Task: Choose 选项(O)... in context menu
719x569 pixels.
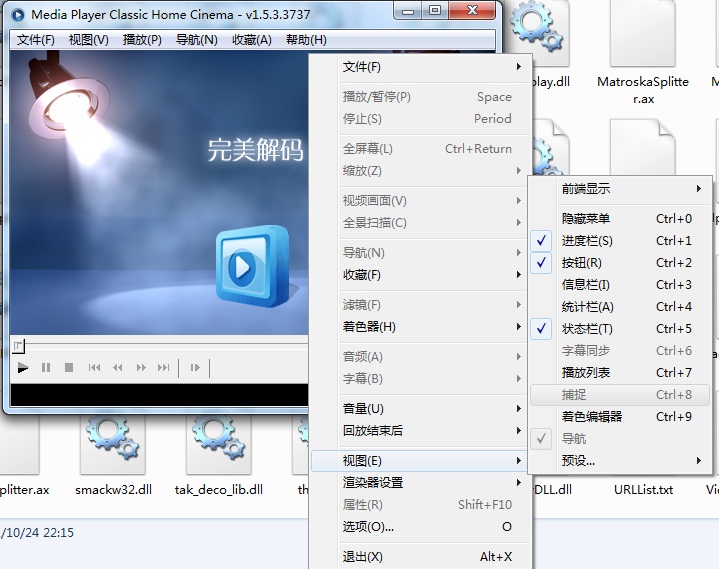Action: [420, 527]
